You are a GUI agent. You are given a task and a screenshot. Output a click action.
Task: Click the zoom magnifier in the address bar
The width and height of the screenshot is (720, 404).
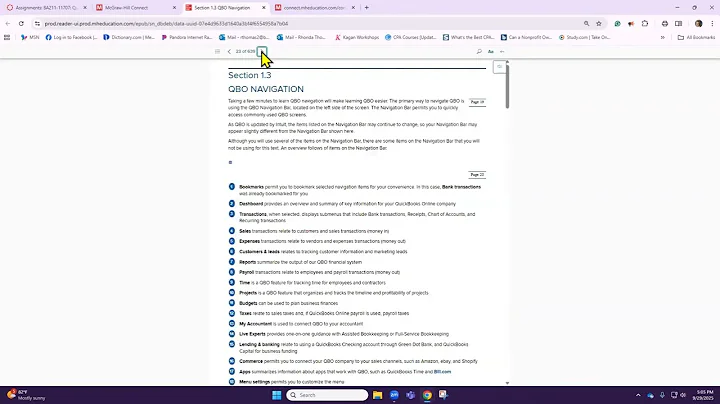pos(586,23)
